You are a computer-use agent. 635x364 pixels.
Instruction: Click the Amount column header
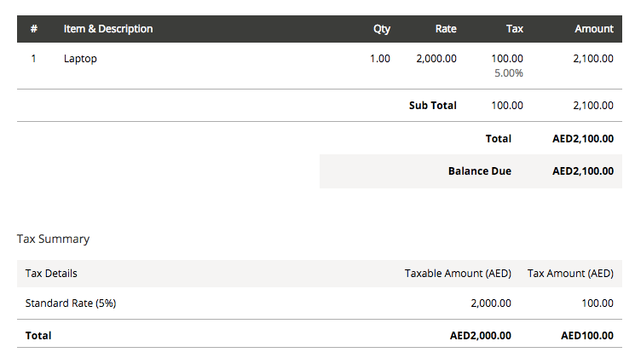pos(593,29)
